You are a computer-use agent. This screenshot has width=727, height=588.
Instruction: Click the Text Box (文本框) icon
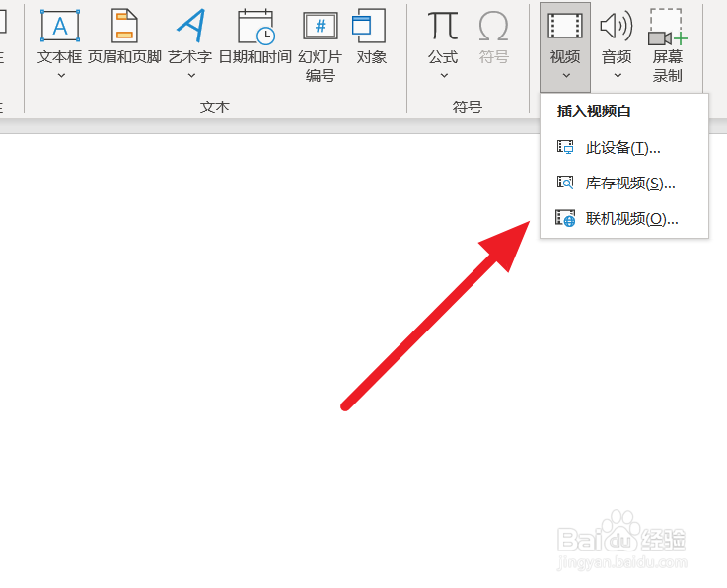pos(60,26)
